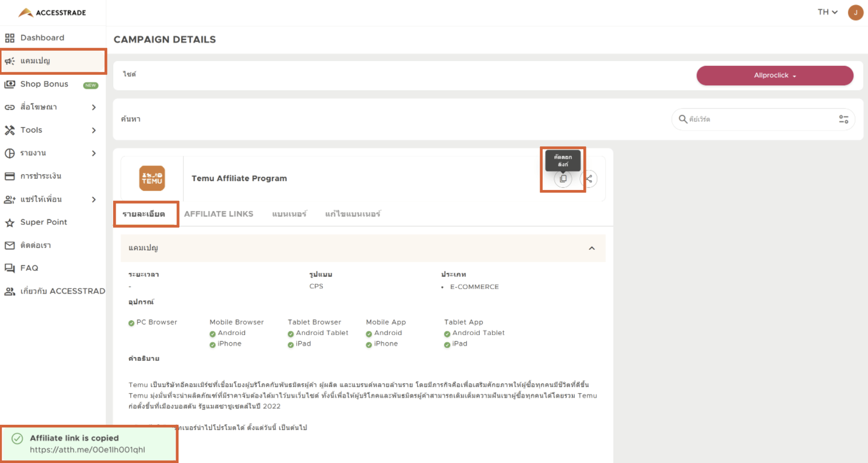This screenshot has width=868, height=463.
Task: Switch to AFFILIATE LINKS tab
Action: (x=218, y=214)
